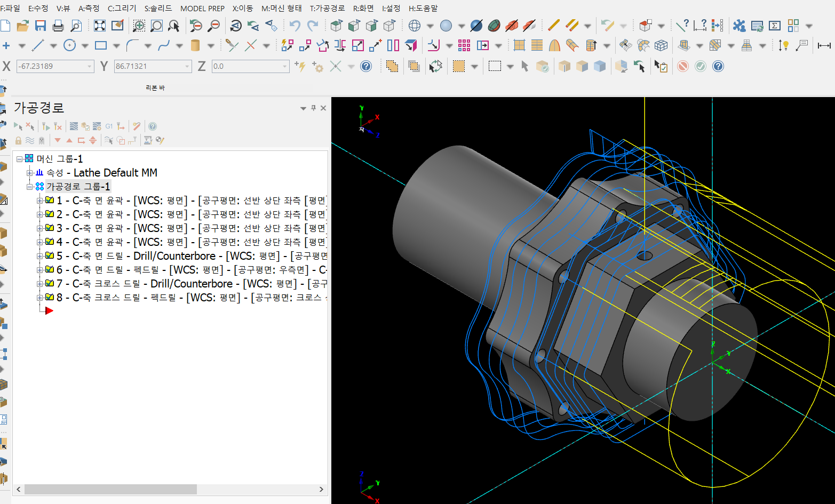Click the Save file icon
Viewport: 835px width, 504px height.
point(40,26)
